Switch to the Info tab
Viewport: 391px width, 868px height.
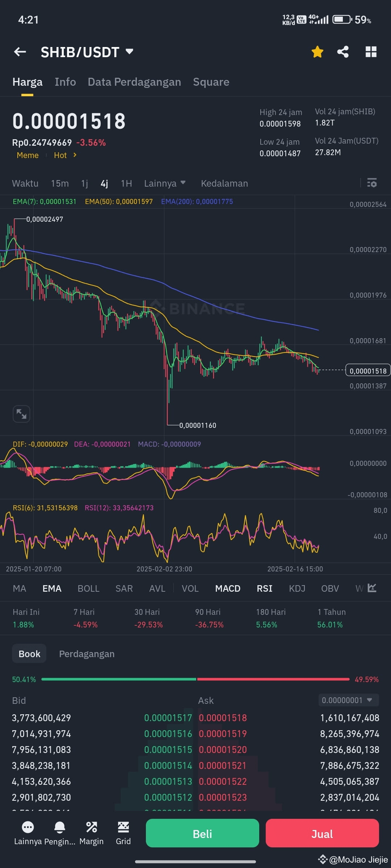point(65,82)
